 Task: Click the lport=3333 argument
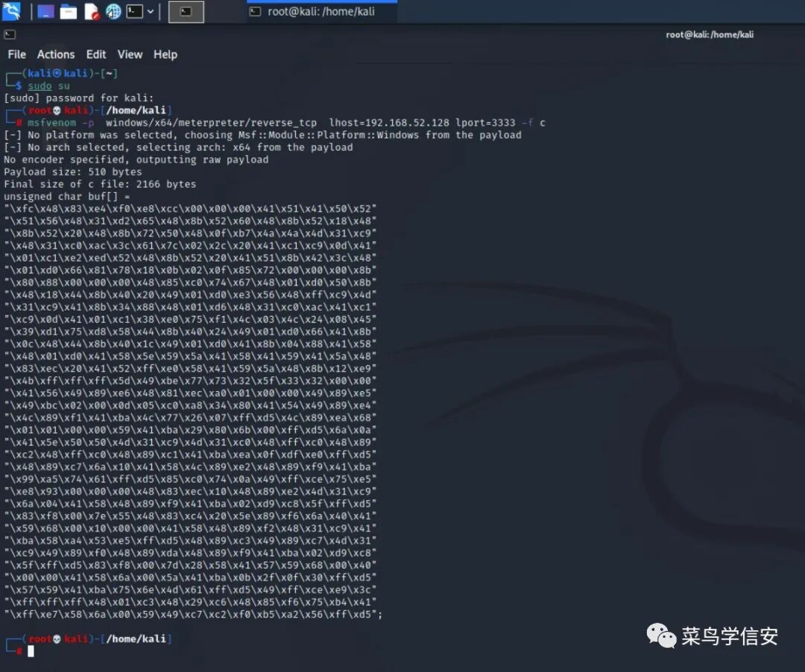pyautogui.click(x=485, y=123)
